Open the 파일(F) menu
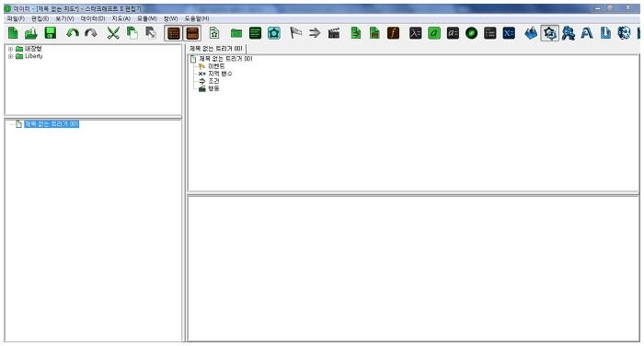The image size is (644, 346). point(16,18)
